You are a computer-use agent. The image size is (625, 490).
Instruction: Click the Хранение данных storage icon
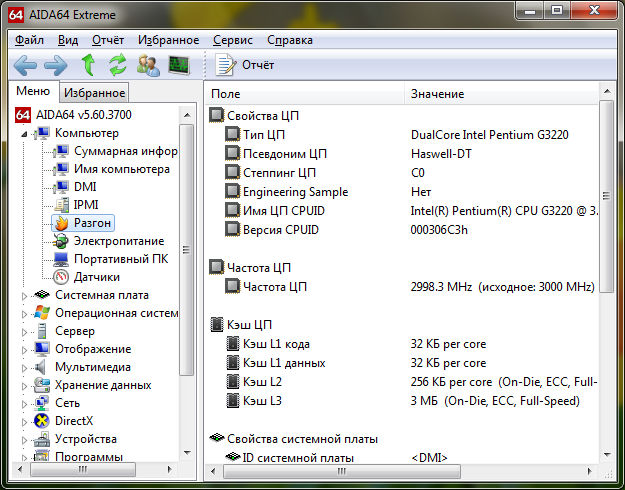(x=42, y=385)
